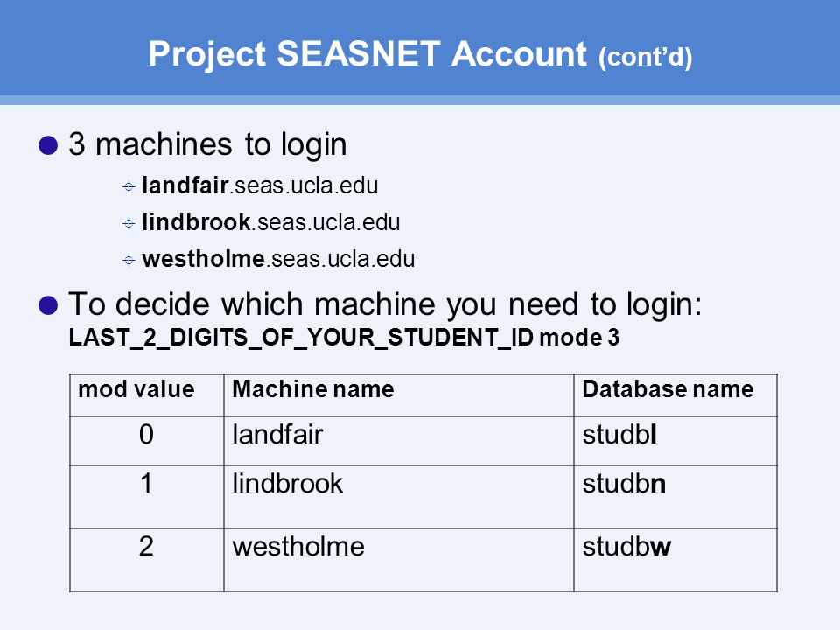Click the round bullet before 'To decide which machine'

click(48, 305)
